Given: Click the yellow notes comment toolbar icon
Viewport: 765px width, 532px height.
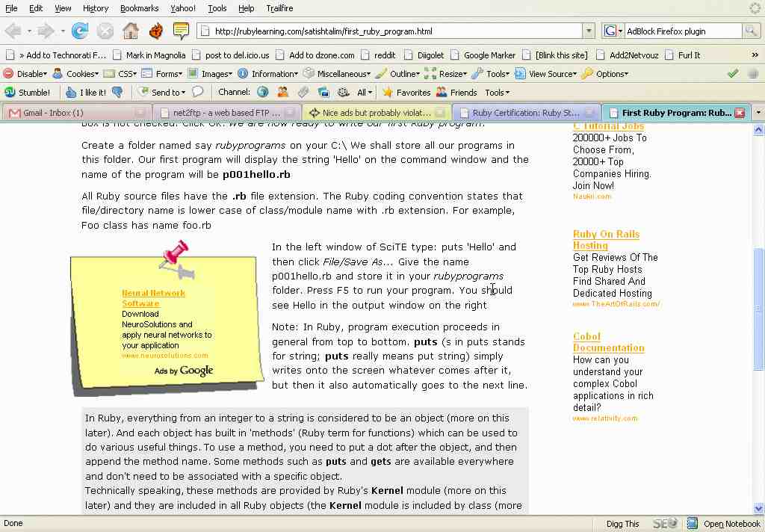Looking at the screenshot, I should point(181,31).
